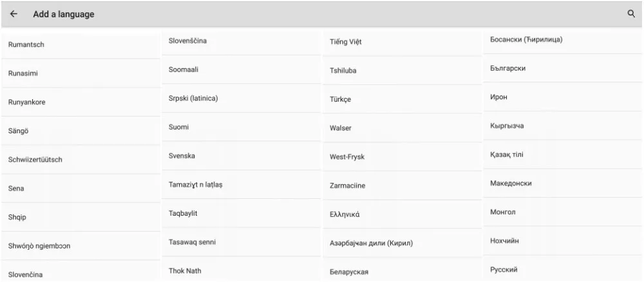Select Srpski (latinica) language
Viewport: 644px width, 282px height.
pyautogui.click(x=241, y=98)
